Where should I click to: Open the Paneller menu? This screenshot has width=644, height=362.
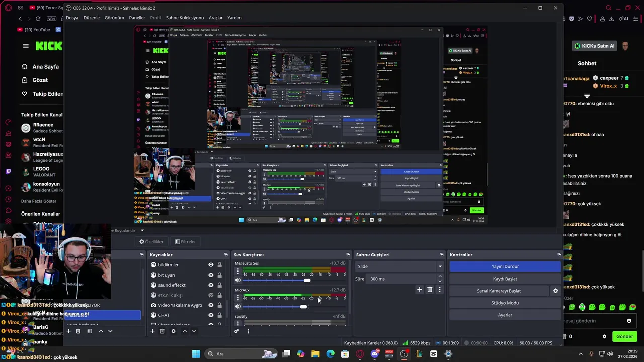click(137, 18)
